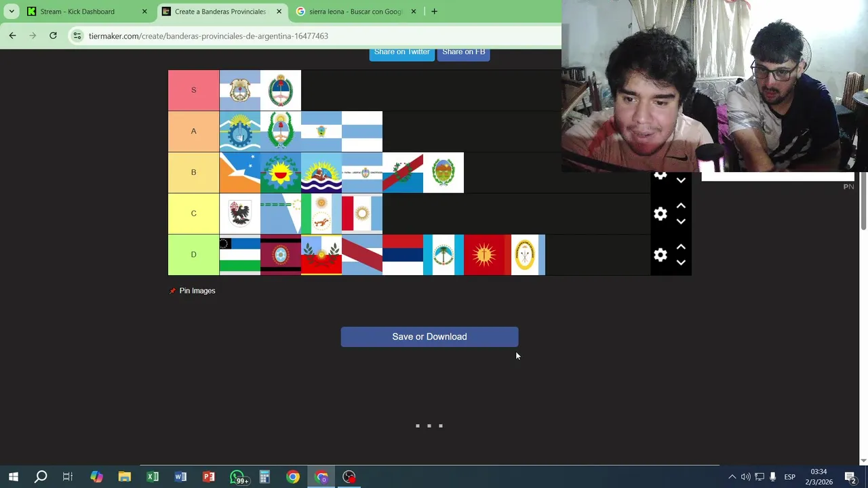Open clock and date flyout
Screen dimensions: 868x488
click(818, 477)
